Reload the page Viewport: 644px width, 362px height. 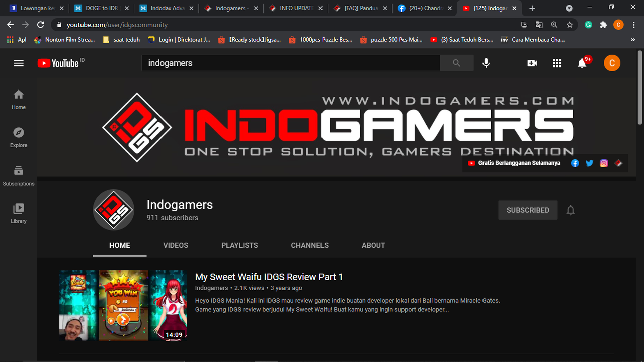pyautogui.click(x=41, y=25)
